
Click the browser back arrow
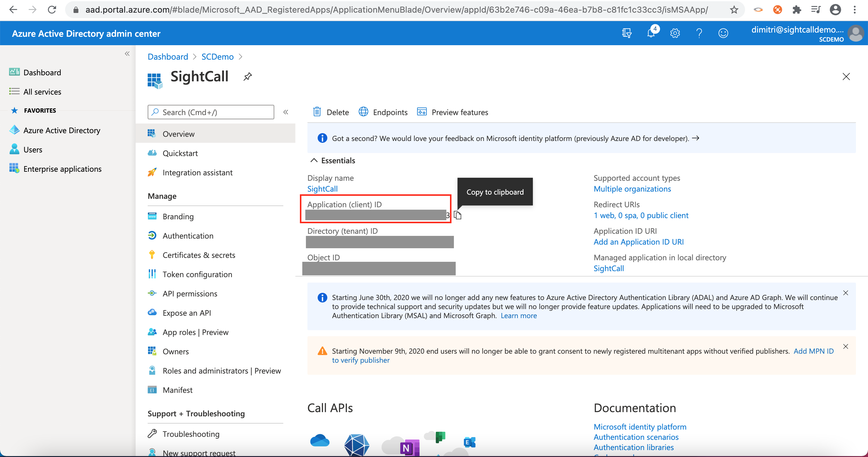pos(13,9)
